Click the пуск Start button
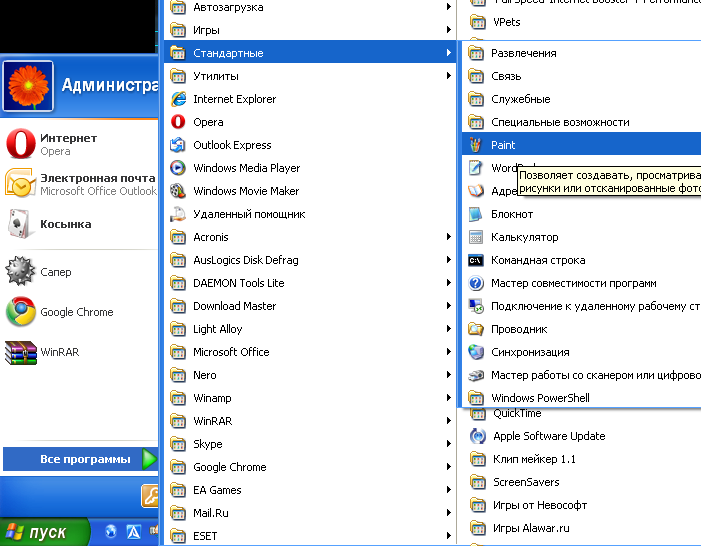Viewport: 701px width, 546px height. coord(44,532)
